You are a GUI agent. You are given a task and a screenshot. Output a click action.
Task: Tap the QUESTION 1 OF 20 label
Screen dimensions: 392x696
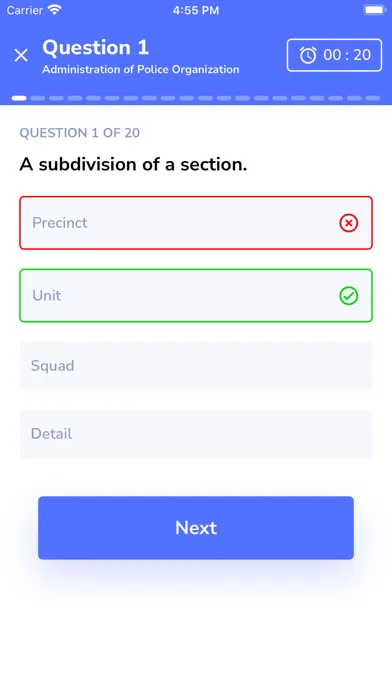click(79, 133)
